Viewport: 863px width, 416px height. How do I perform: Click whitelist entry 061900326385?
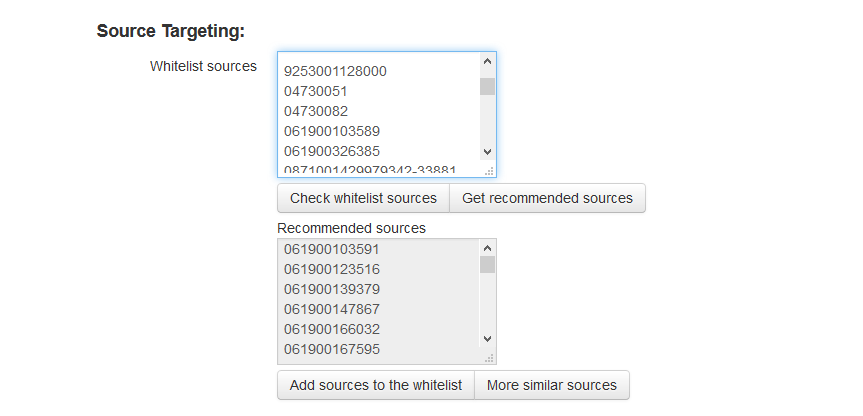(332, 151)
